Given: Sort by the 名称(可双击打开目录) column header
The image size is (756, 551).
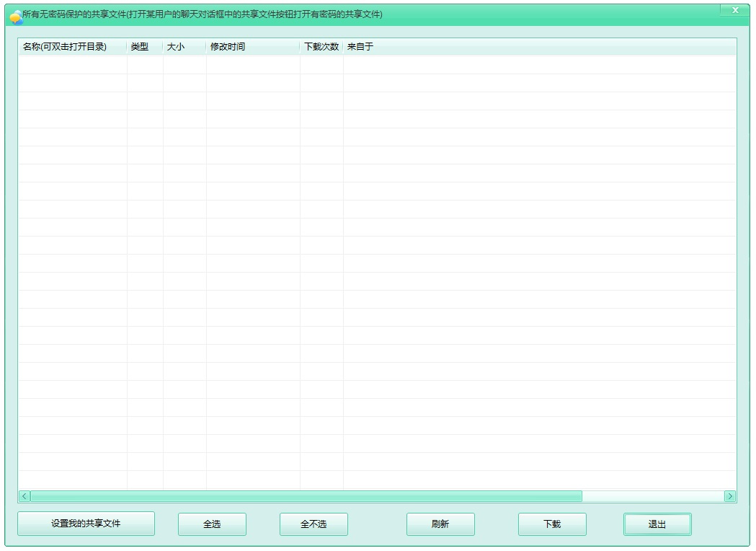Looking at the screenshot, I should [70, 45].
